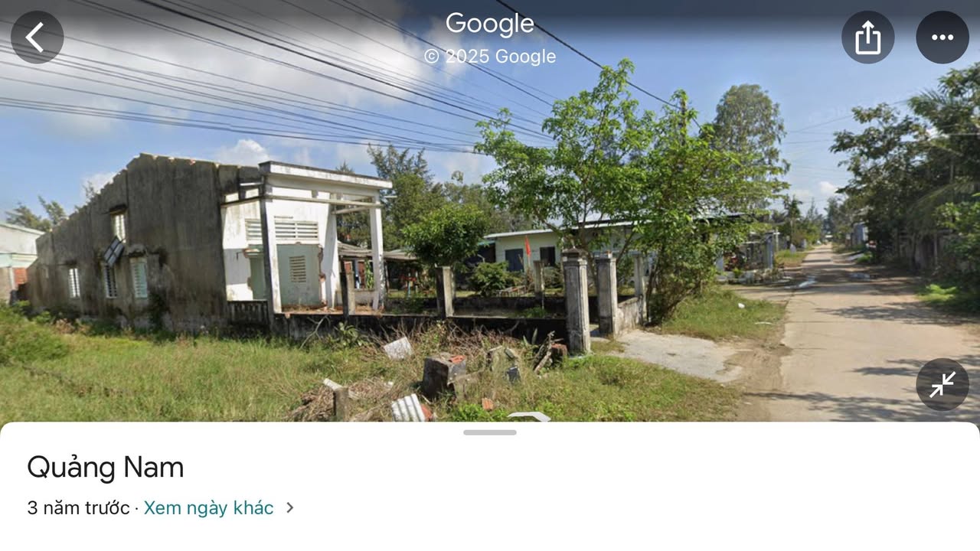Open the three-dot more options menu
This screenshot has width=980, height=551.
tap(942, 37)
